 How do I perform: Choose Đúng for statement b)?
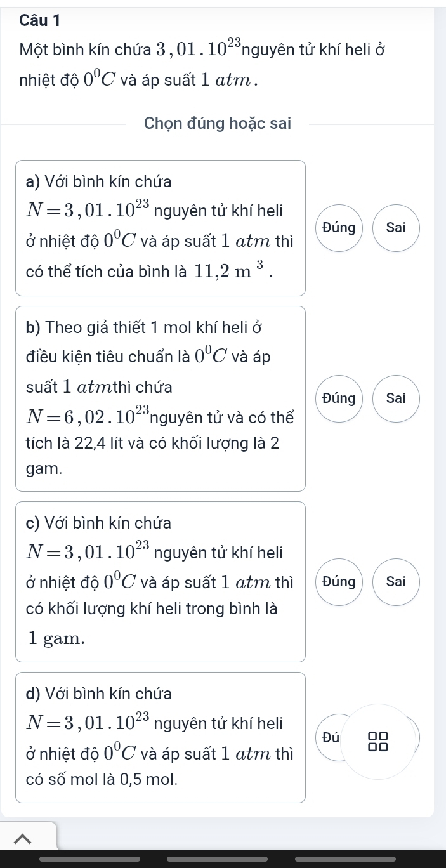coord(338,398)
